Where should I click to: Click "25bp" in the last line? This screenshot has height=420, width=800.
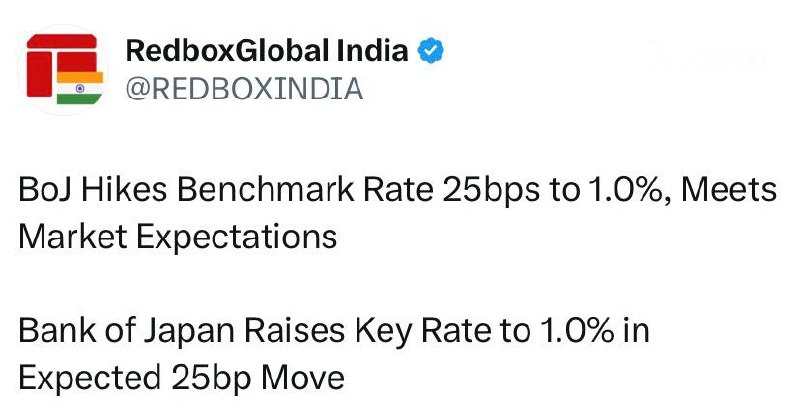tap(211, 379)
